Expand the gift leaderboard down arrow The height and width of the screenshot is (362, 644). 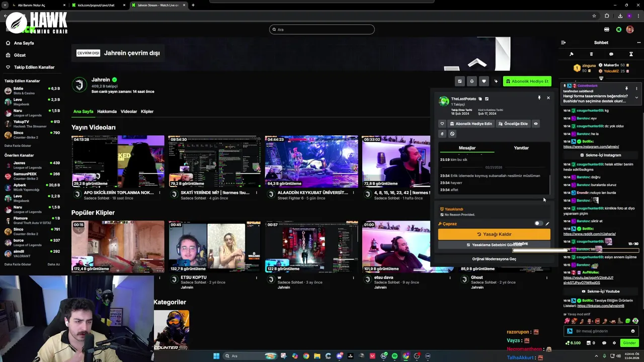tap(601, 78)
